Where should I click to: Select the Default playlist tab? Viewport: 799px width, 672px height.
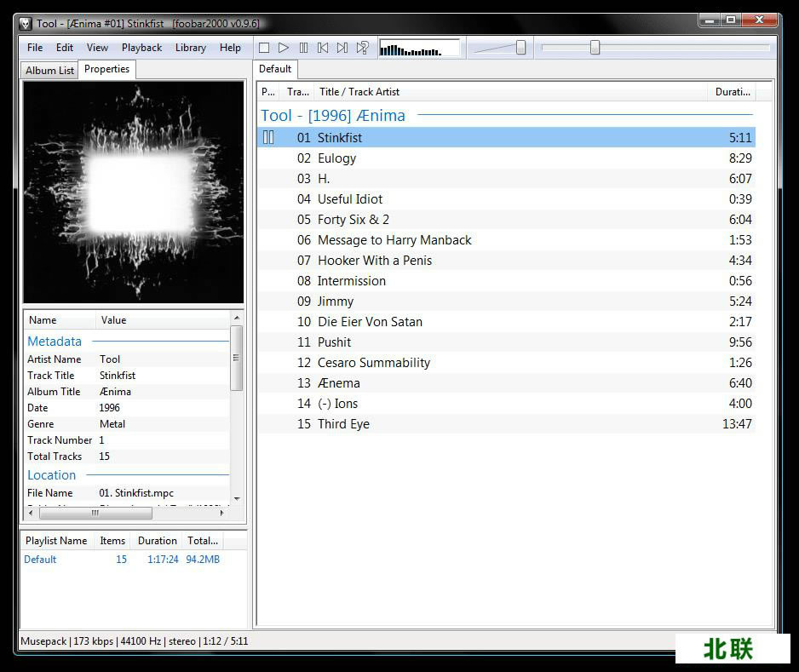tap(274, 69)
